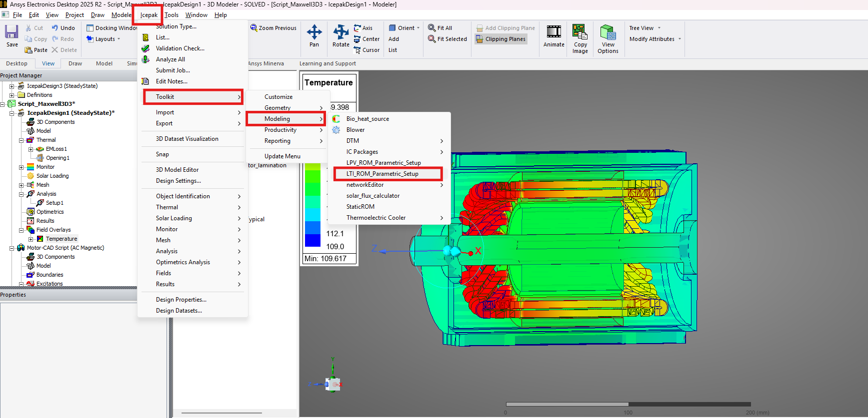Viewport: 868px width, 418px height.
Task: Click the Fit All magnifier icon
Action: coord(432,28)
